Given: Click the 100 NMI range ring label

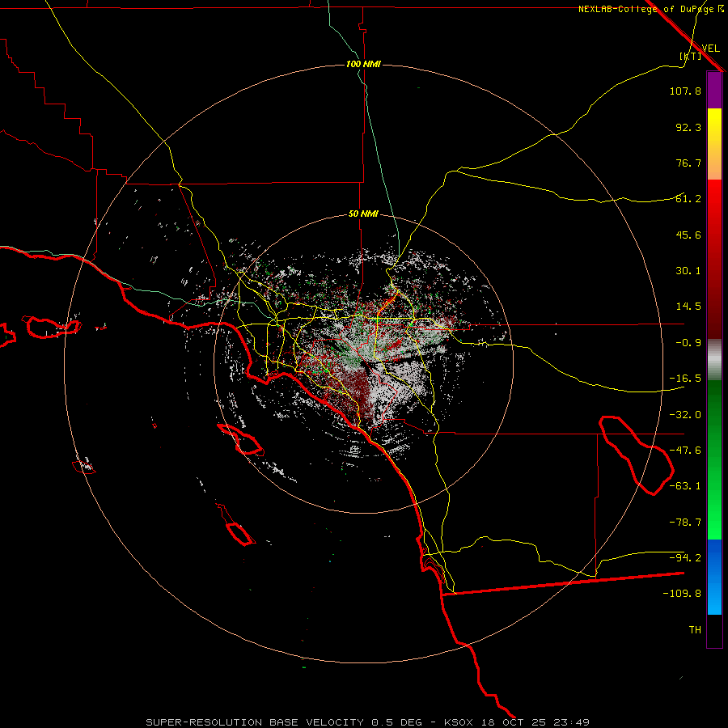Looking at the screenshot, I should tap(363, 64).
